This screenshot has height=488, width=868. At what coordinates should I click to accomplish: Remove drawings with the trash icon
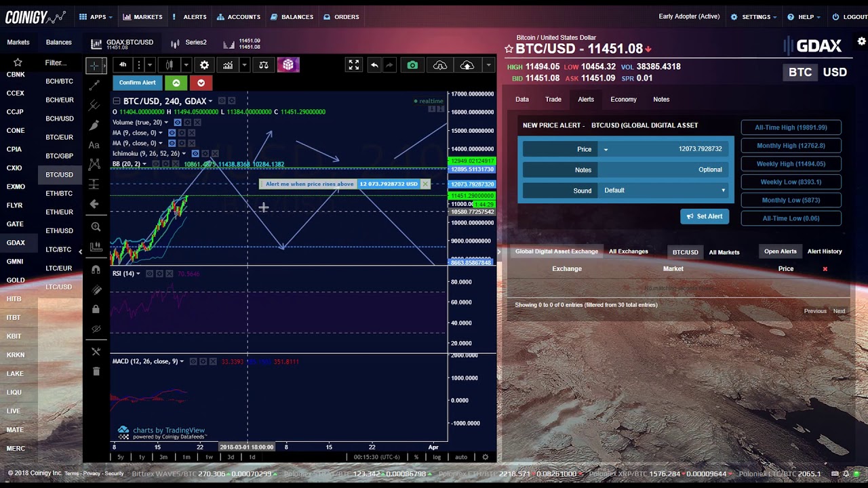point(96,371)
